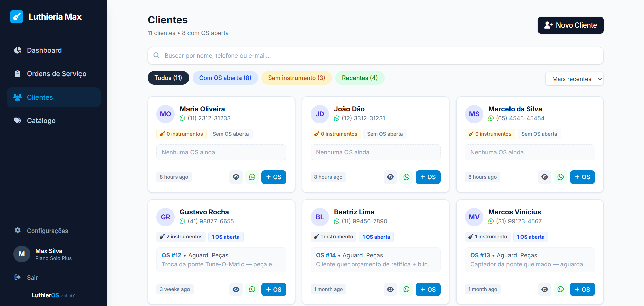644x306 pixels.
Task: Go to Ordens de Serviço section
Action: coord(54,74)
